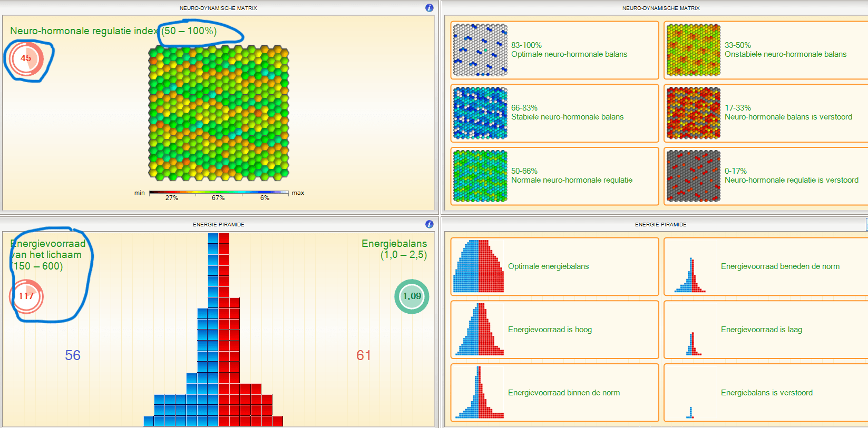868x428 pixels.
Task: Select the 17-33% balans verstoord thumbnail
Action: click(x=693, y=113)
